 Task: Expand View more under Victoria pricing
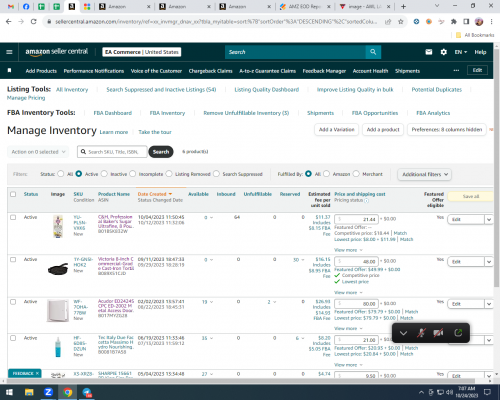(348, 293)
